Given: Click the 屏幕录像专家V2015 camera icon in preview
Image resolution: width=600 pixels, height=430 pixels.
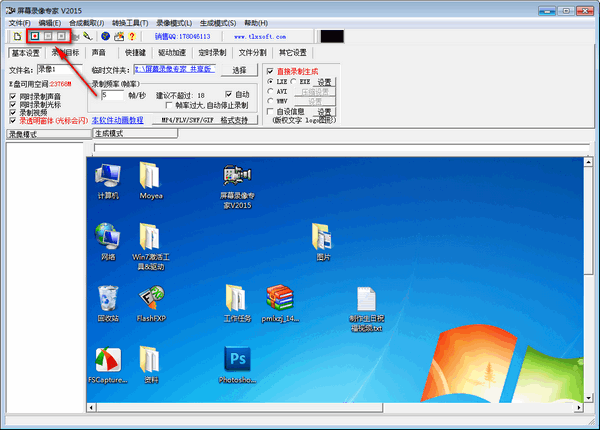Looking at the screenshot, I should pyautogui.click(x=237, y=187).
